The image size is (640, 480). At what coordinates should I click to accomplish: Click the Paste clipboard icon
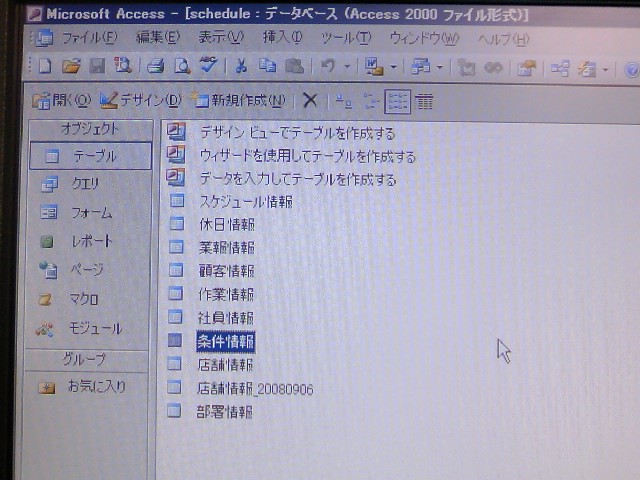(294, 66)
